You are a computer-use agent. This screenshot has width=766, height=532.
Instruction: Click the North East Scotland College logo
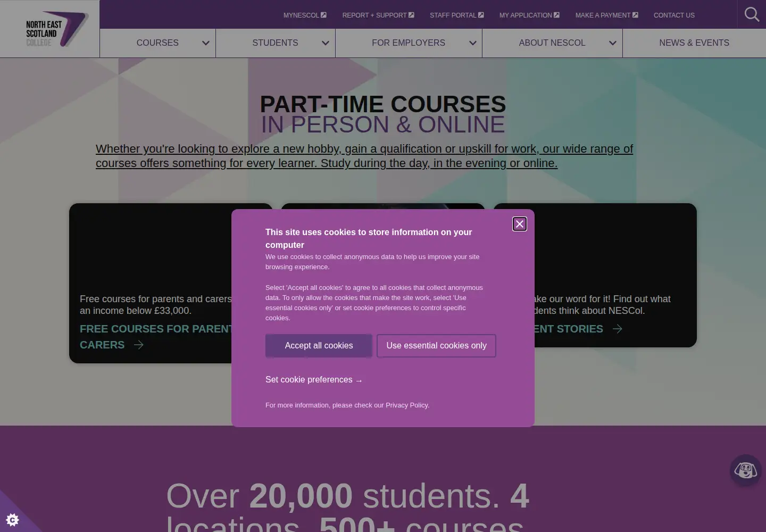(x=57, y=29)
